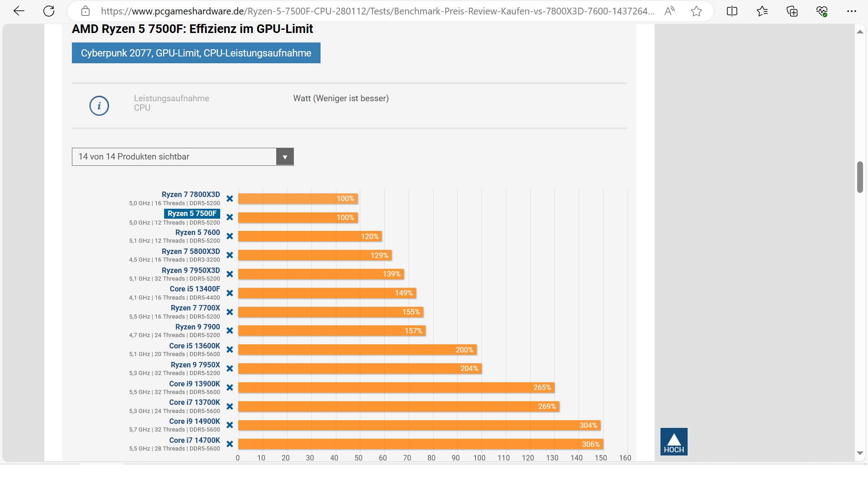The image size is (868, 488).
Task: Click the highlighted Ryzen 5 7500F label
Action: coord(192,214)
